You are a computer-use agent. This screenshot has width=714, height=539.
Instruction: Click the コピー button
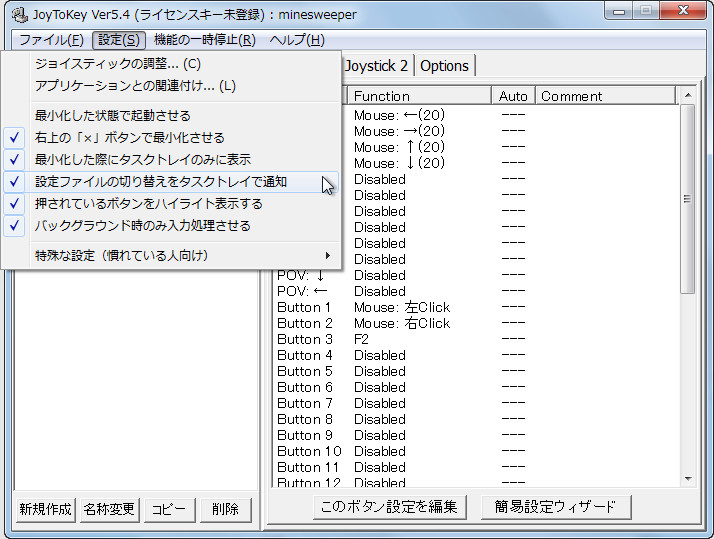click(169, 509)
